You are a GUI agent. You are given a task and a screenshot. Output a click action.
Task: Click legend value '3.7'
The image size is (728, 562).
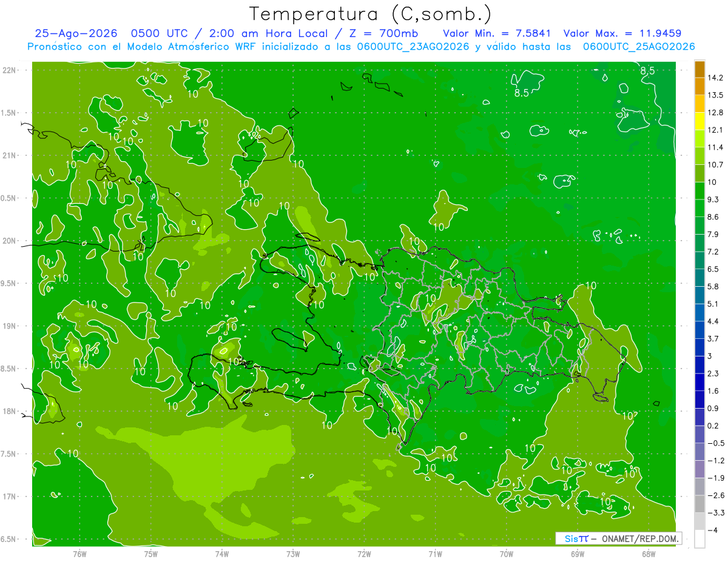point(713,339)
